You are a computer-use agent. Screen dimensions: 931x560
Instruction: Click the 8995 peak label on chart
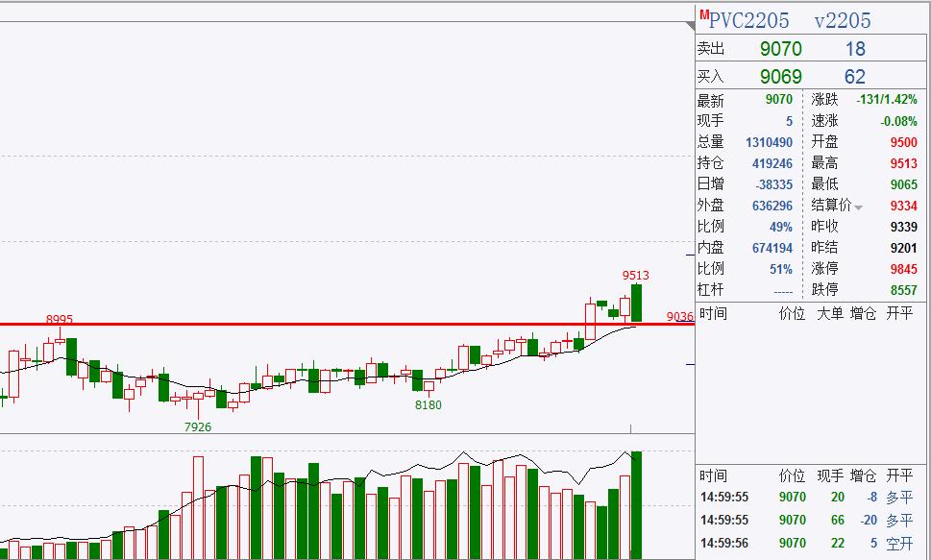click(60, 320)
